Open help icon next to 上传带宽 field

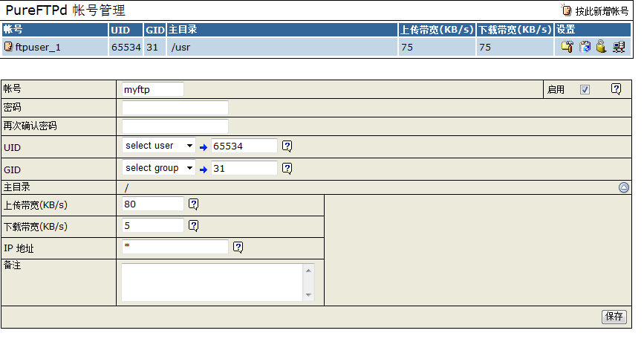194,204
